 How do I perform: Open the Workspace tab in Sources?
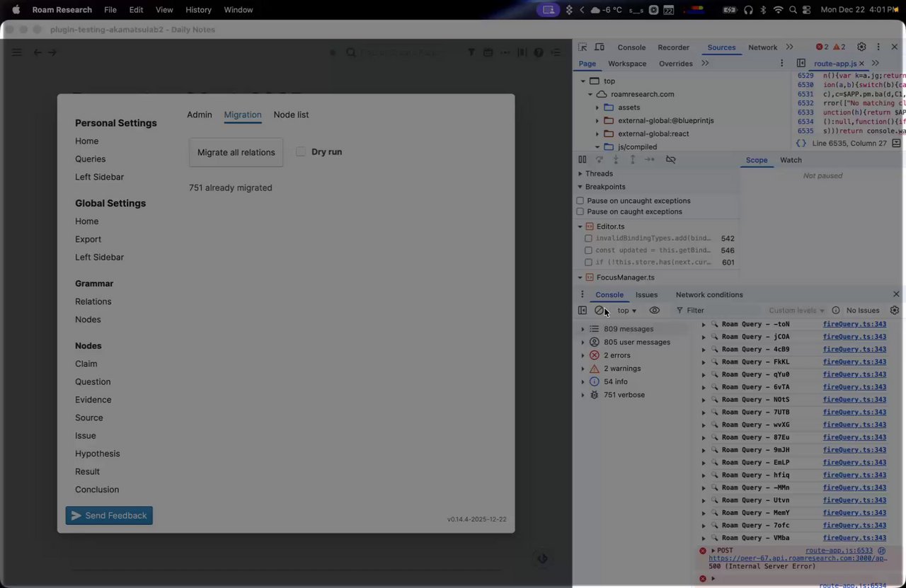pyautogui.click(x=627, y=64)
